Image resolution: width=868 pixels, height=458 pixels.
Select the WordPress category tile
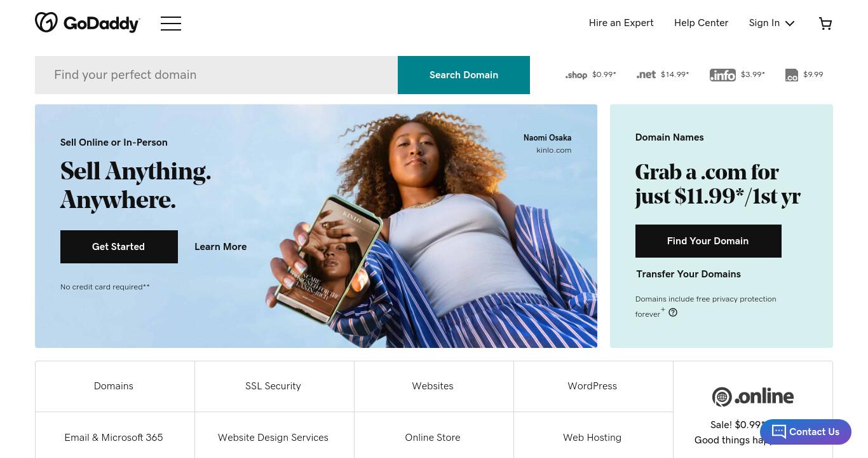[593, 386]
